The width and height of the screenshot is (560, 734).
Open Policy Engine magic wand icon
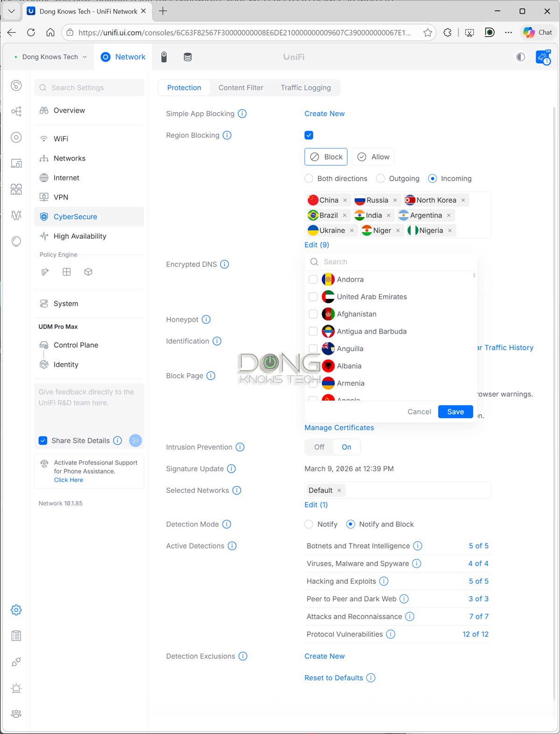[45, 272]
